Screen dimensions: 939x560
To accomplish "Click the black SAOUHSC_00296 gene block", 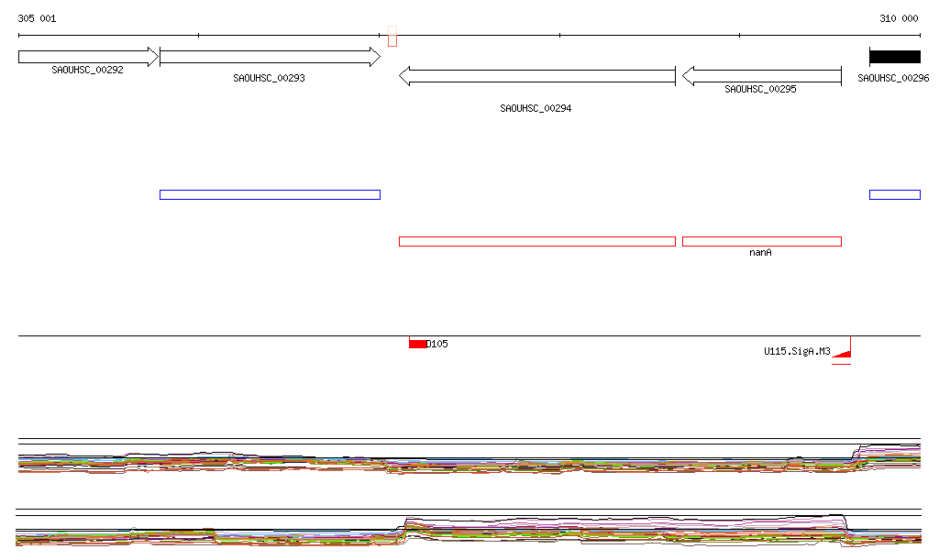I will click(x=895, y=57).
